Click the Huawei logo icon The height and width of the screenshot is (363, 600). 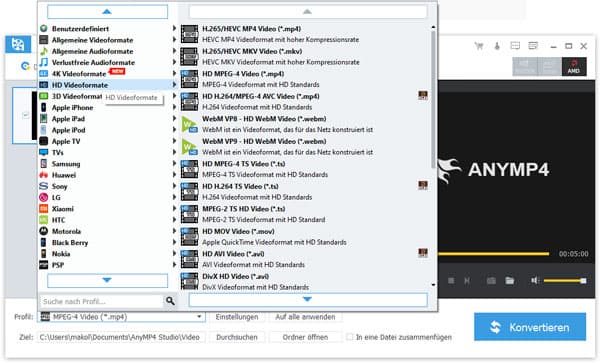[x=44, y=175]
